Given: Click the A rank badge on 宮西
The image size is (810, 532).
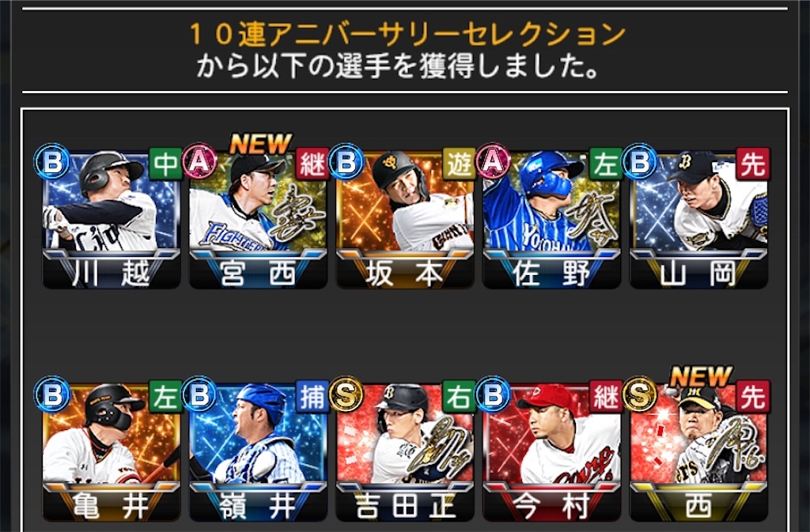Looking at the screenshot, I should pos(199,161).
